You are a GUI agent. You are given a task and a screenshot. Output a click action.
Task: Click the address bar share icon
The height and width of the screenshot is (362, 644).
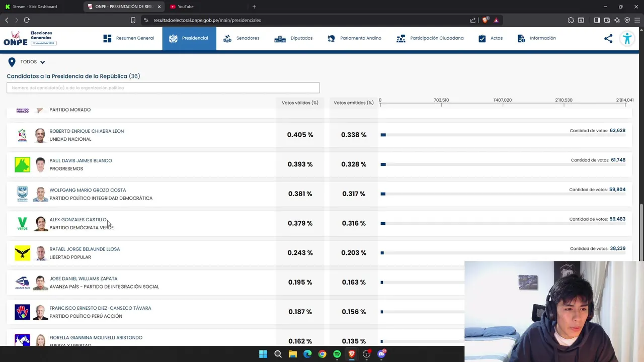(x=473, y=20)
